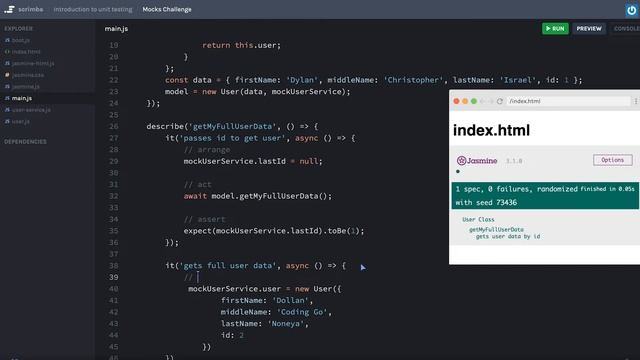This screenshot has width=640, height=360.
Task: Open jasmine-html.js in the explorer
Action: point(33,63)
